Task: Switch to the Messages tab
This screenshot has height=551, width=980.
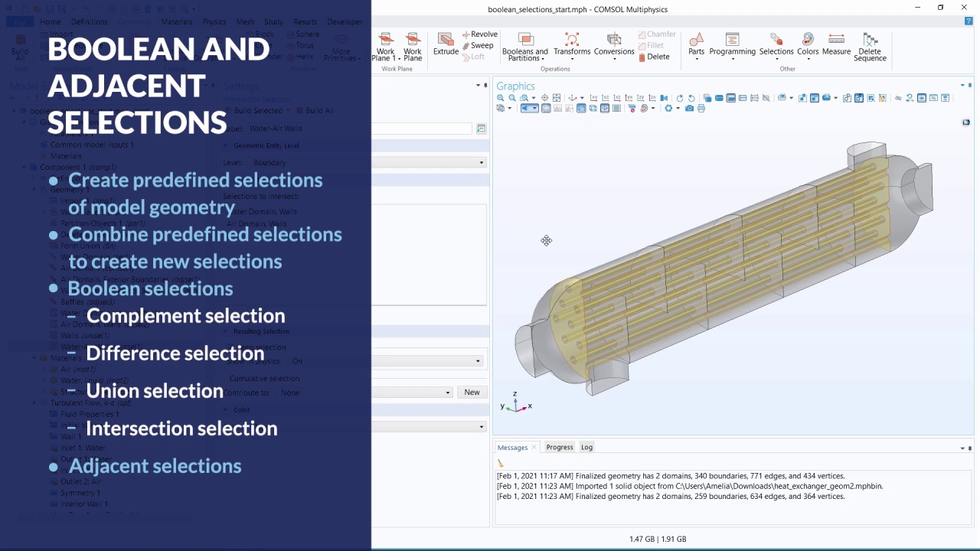Action: (x=512, y=448)
